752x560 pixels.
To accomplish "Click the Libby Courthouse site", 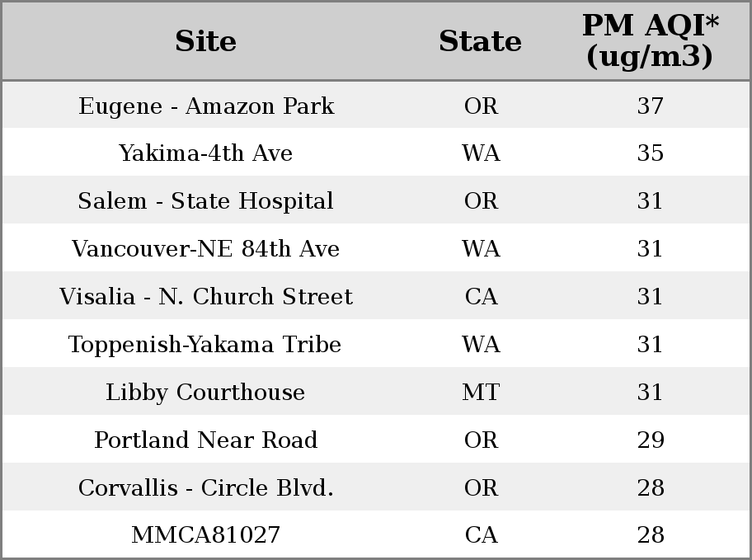I will [x=205, y=393].
